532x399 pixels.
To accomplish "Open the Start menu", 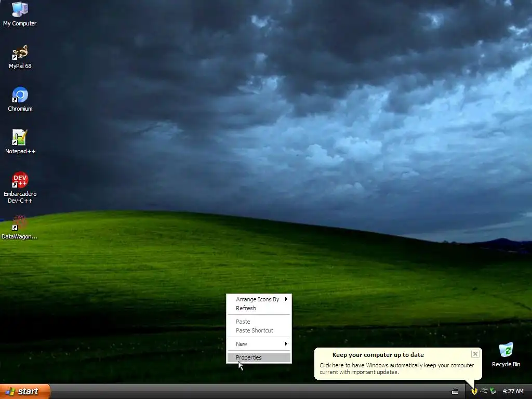I will (x=25, y=391).
